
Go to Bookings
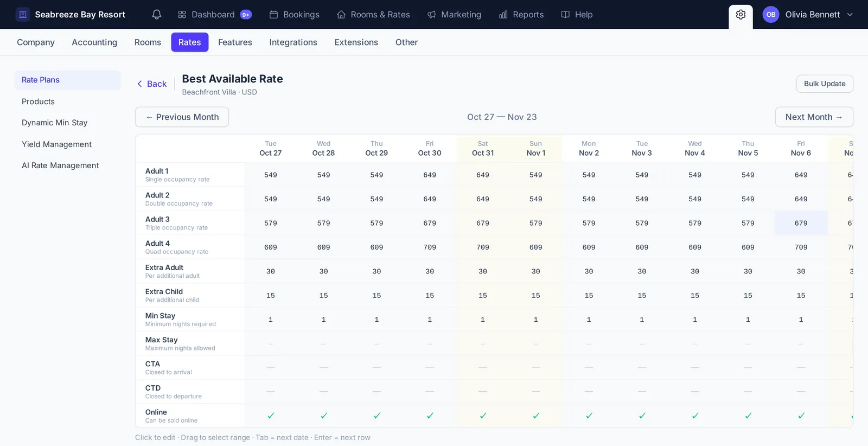(x=295, y=15)
